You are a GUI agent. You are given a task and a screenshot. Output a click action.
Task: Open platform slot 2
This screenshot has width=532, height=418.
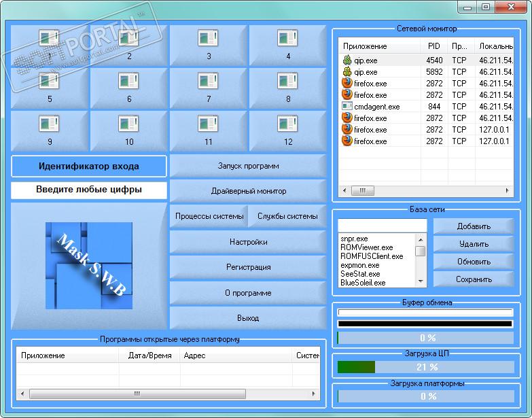(x=129, y=46)
